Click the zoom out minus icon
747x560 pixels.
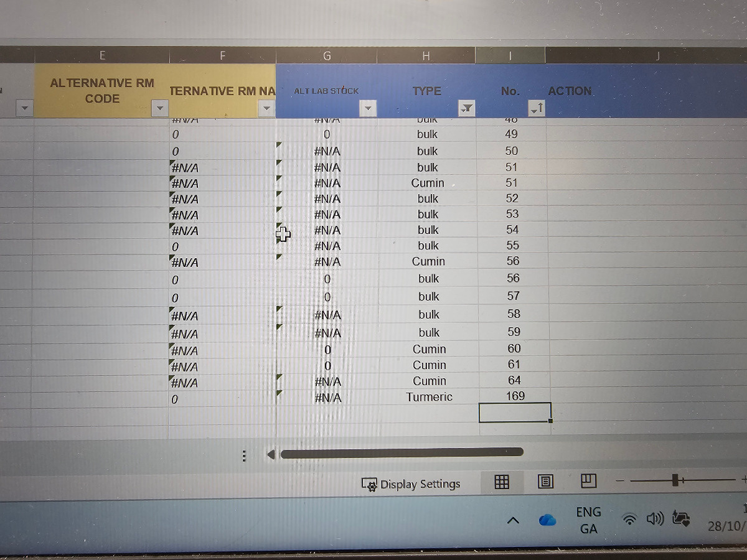[620, 480]
